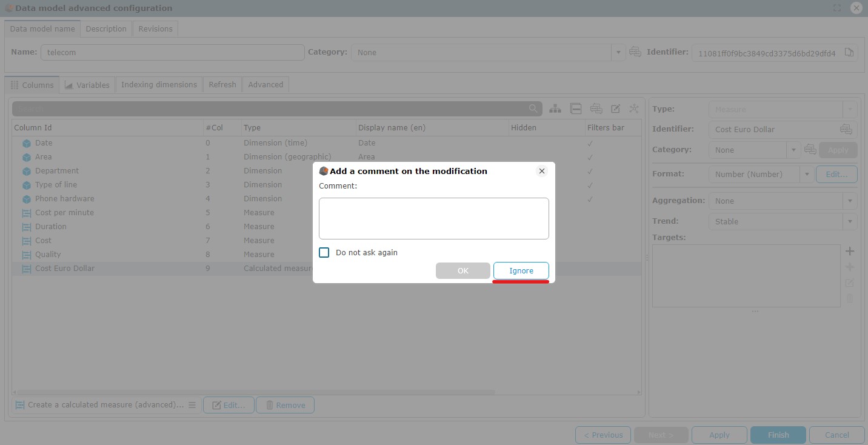Image resolution: width=868 pixels, height=445 pixels.
Task: Click the search magnifier icon in the columns search bar
Action: (533, 109)
